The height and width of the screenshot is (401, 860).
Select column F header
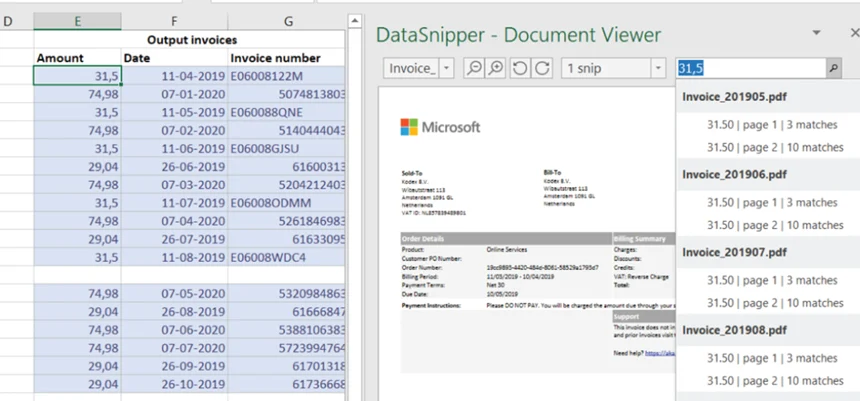[174, 21]
